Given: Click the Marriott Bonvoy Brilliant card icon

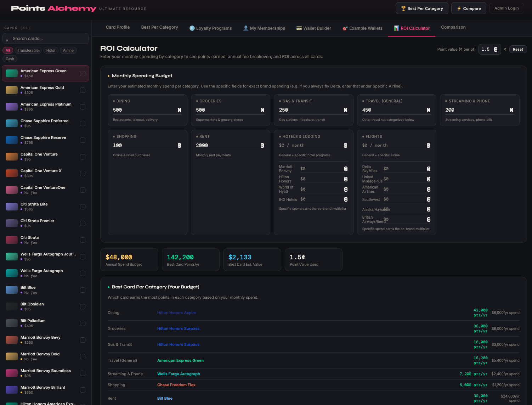Looking at the screenshot, I should 12,390.
